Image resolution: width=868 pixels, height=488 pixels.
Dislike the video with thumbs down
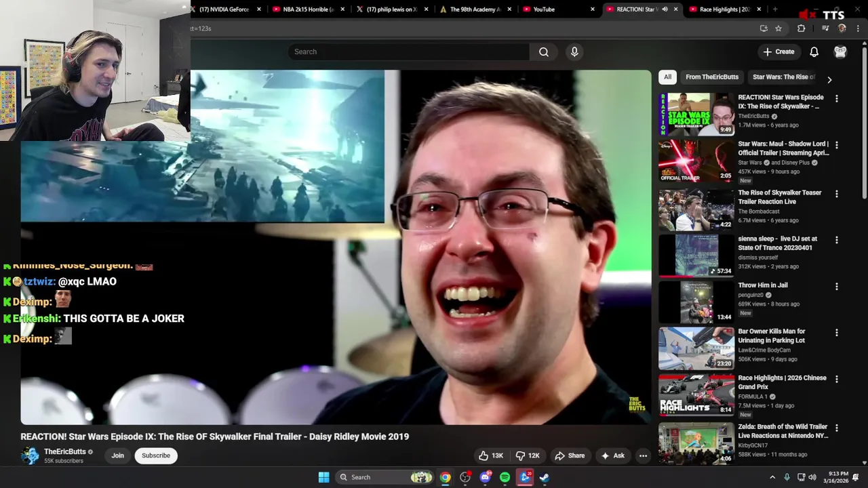[x=528, y=455]
